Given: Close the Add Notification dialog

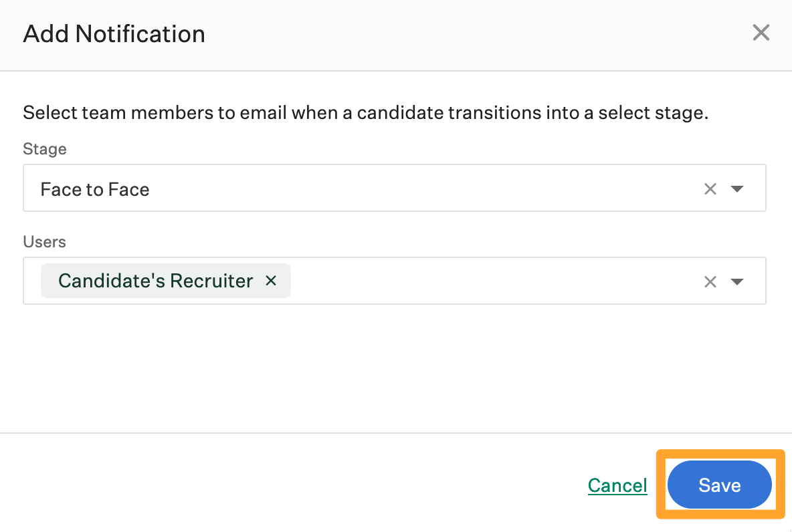Looking at the screenshot, I should click(761, 33).
